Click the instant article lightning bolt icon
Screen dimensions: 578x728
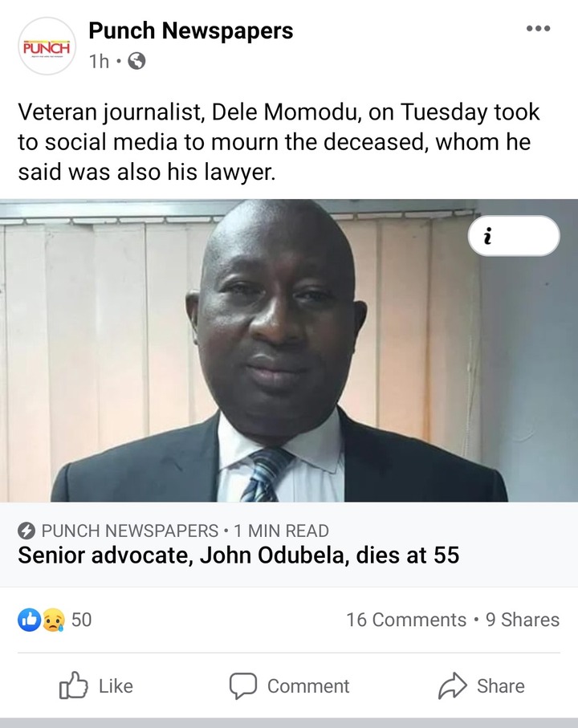(x=26, y=531)
